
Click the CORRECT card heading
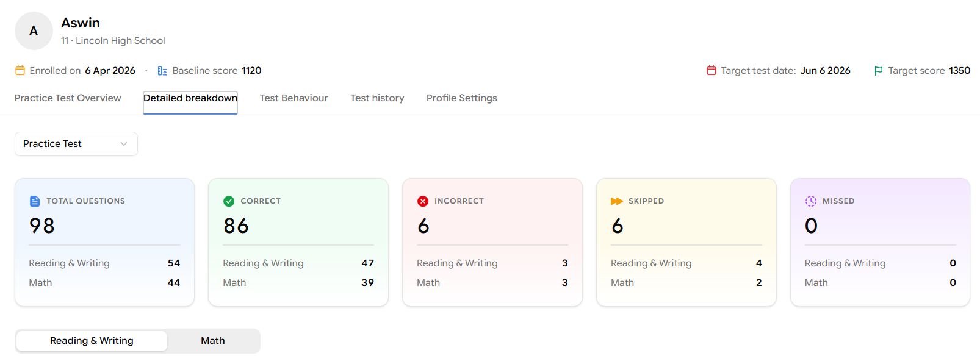[261, 201]
